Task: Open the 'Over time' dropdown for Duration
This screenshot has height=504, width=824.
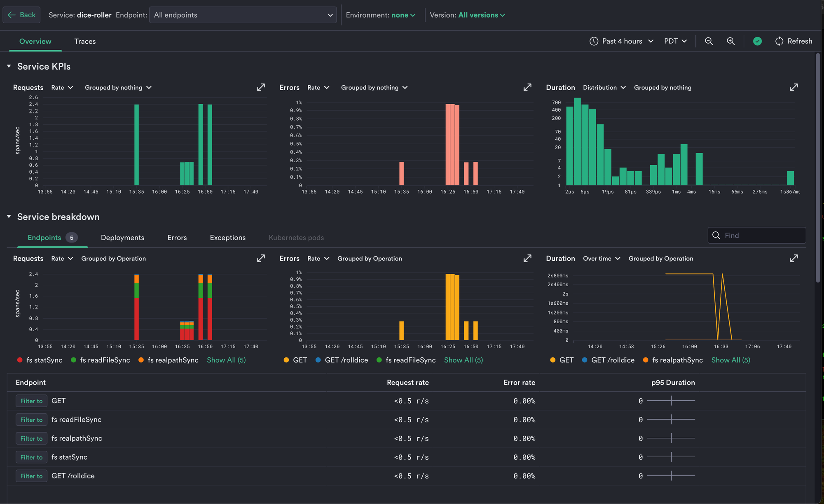Action: click(x=602, y=258)
